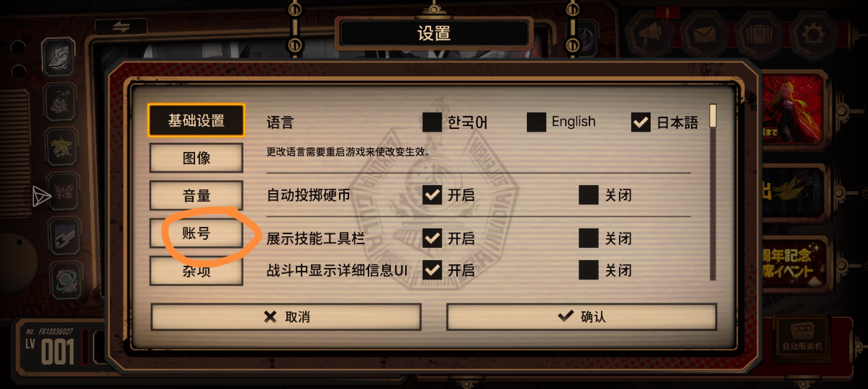The height and width of the screenshot is (389, 868).
Task: Toggle the 日本語 language checkbox
Action: pyautogui.click(x=641, y=122)
